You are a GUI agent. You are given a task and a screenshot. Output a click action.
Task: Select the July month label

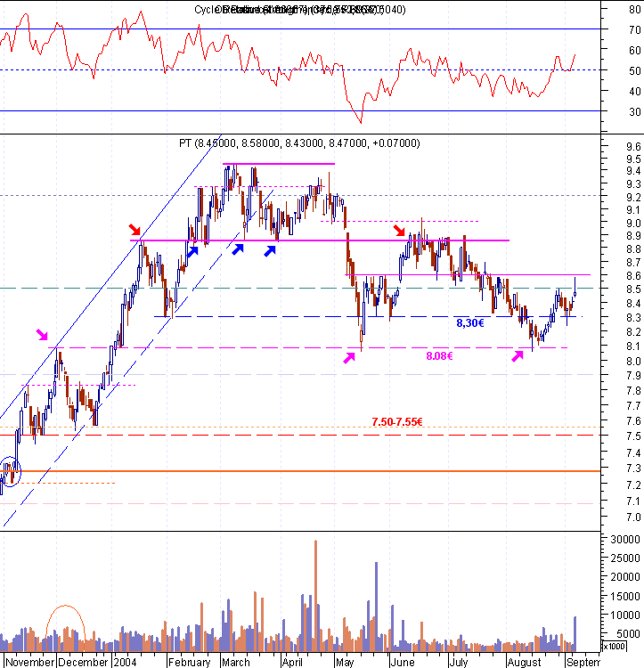[459, 662]
